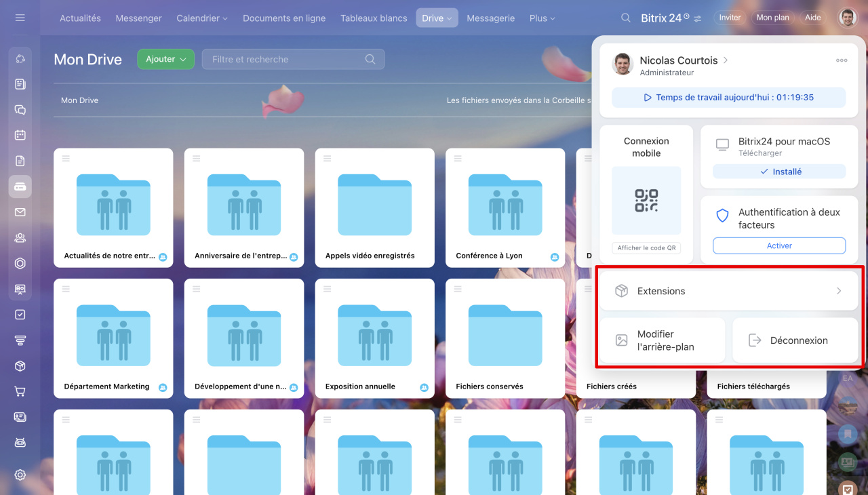Open the Mail envelope sidebar icon
The image size is (868, 495).
[20, 212]
